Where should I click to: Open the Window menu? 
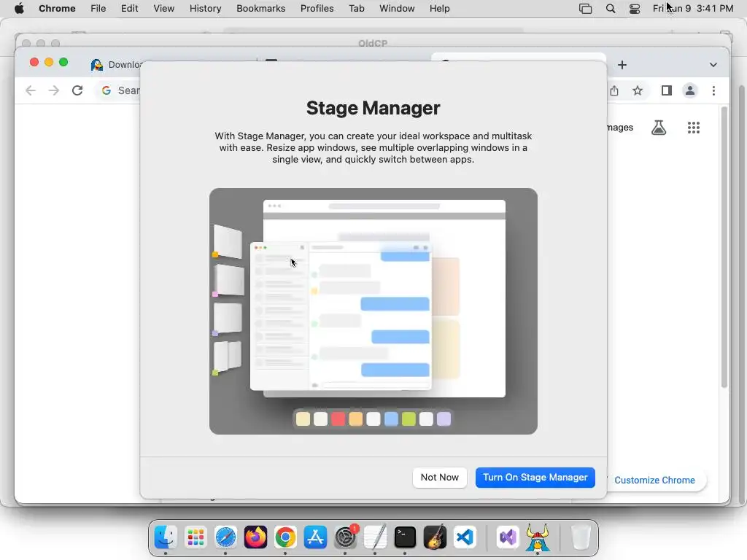[x=397, y=9]
